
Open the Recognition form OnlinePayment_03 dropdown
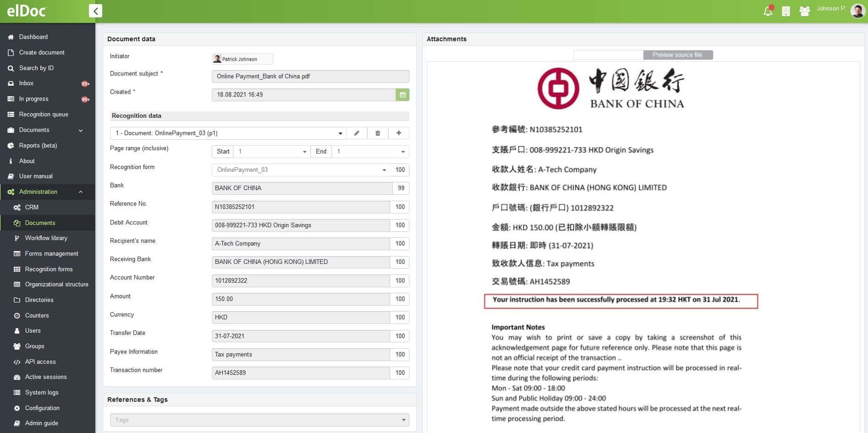(x=384, y=170)
